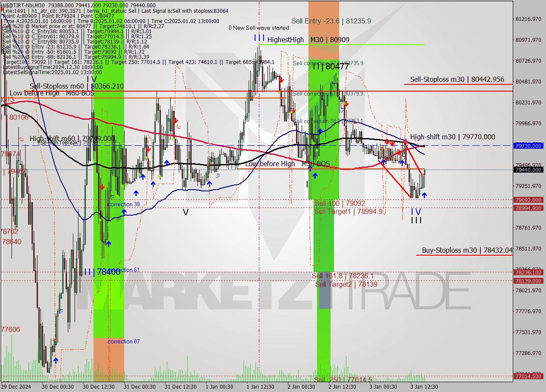Select the 'Low before High M30-BOS' label
Viewport: 546px width, 392px height.
tap(288, 164)
